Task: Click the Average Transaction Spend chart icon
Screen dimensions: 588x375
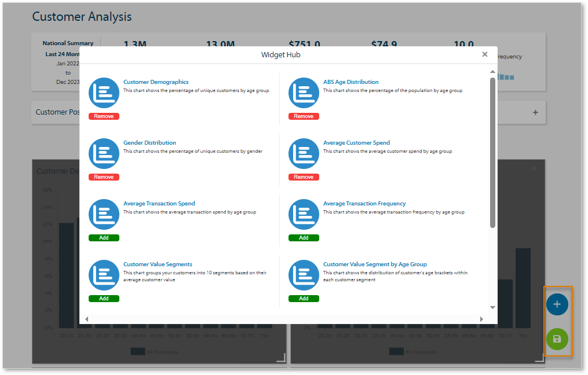Action: pyautogui.click(x=104, y=215)
